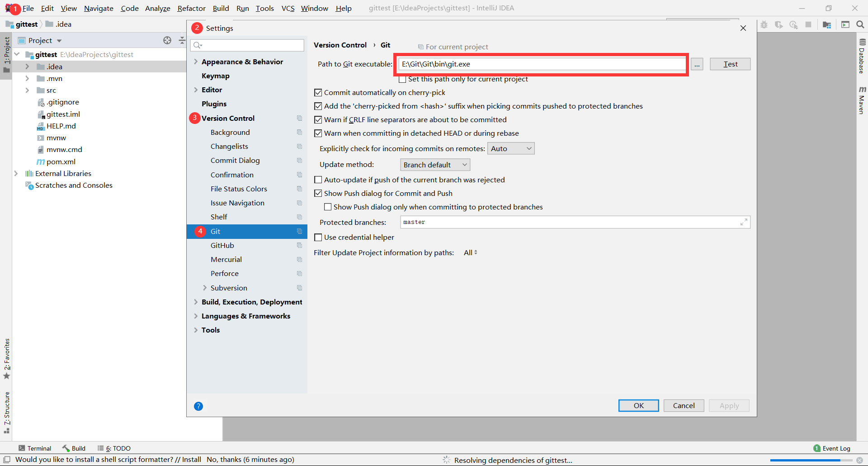868x466 pixels.
Task: Open Run Anything window icon
Action: [x=845, y=24]
